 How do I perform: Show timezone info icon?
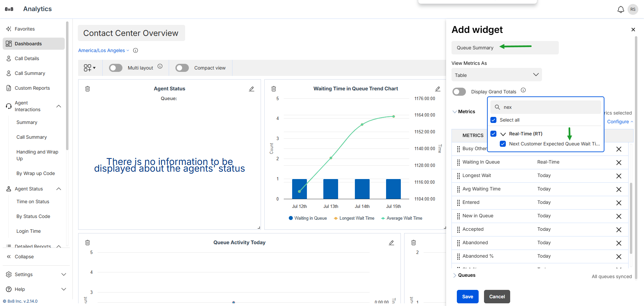click(x=136, y=50)
